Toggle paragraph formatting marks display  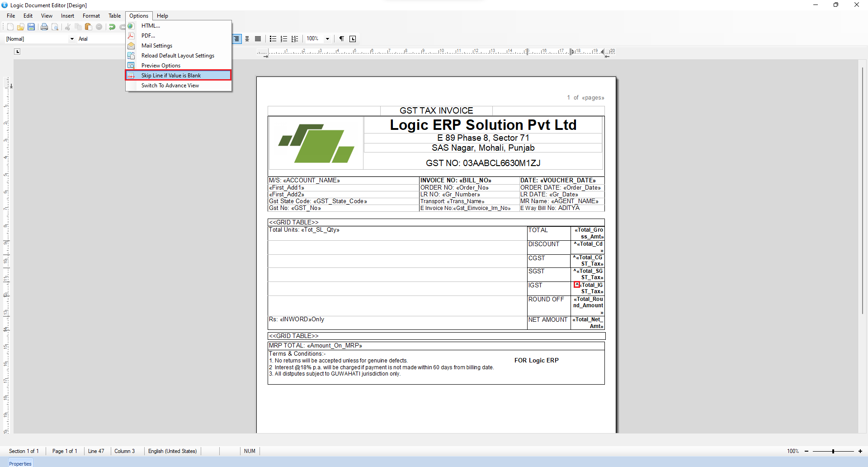tap(342, 39)
